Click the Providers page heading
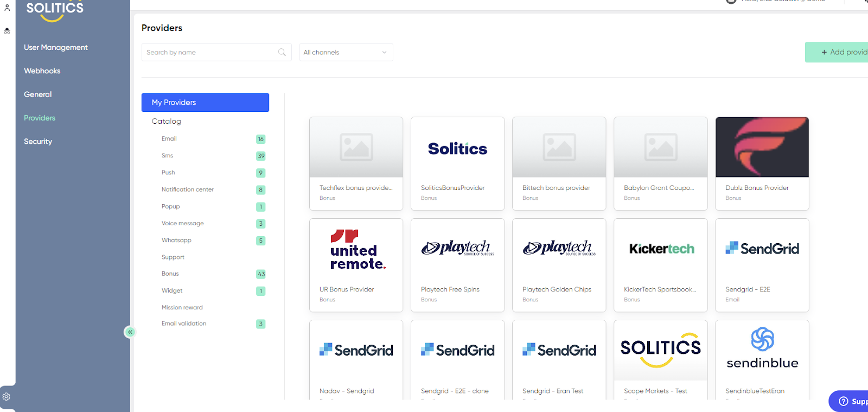Screen dimensions: 868x412 tap(162, 28)
